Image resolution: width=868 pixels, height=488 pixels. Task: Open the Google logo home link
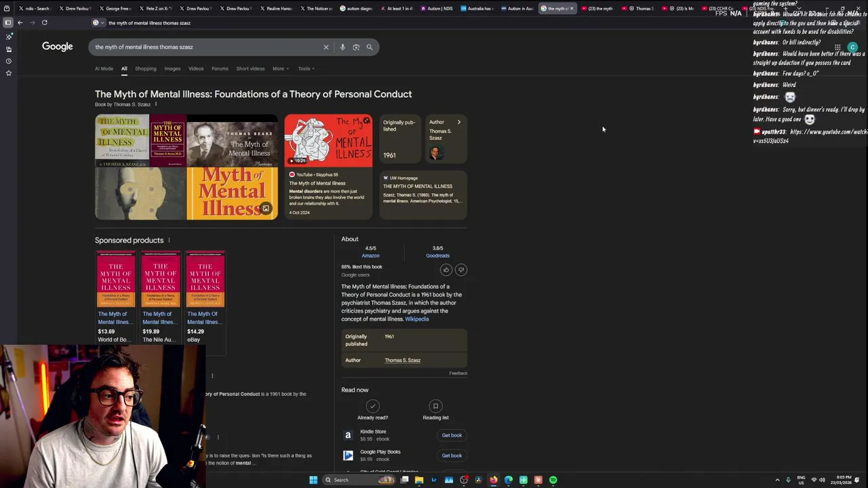[x=58, y=46]
